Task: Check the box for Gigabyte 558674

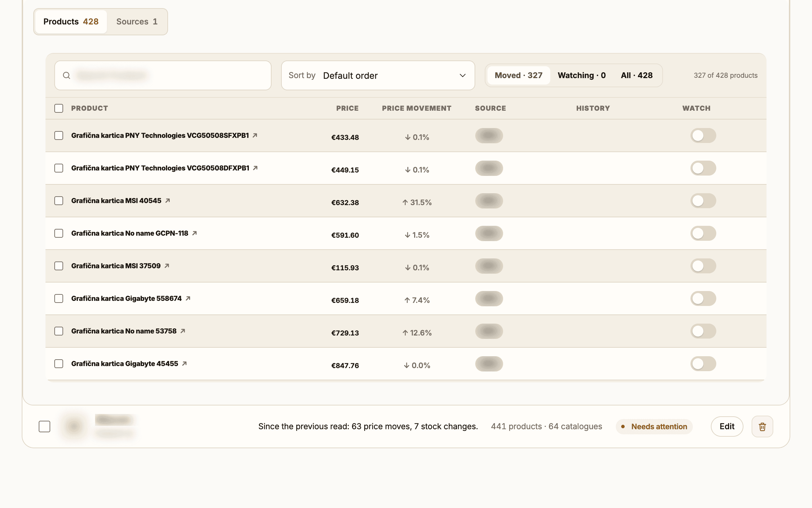Action: (59, 298)
